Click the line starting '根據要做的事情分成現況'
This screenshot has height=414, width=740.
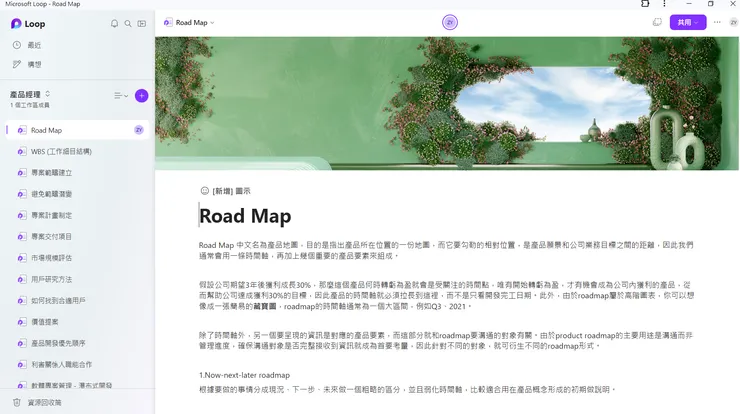click(x=407, y=390)
